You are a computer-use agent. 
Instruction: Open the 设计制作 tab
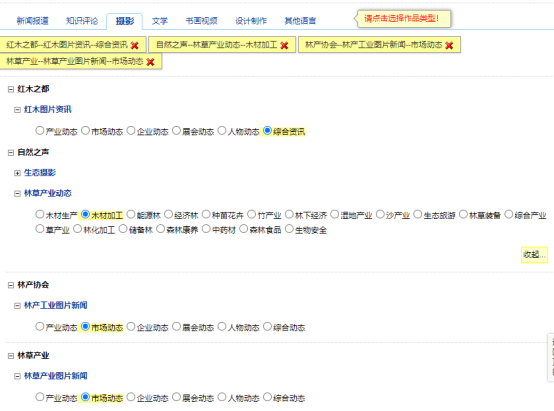pyautogui.click(x=251, y=21)
